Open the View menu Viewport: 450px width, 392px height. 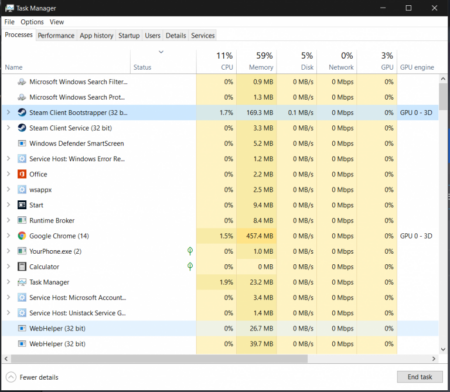click(57, 22)
